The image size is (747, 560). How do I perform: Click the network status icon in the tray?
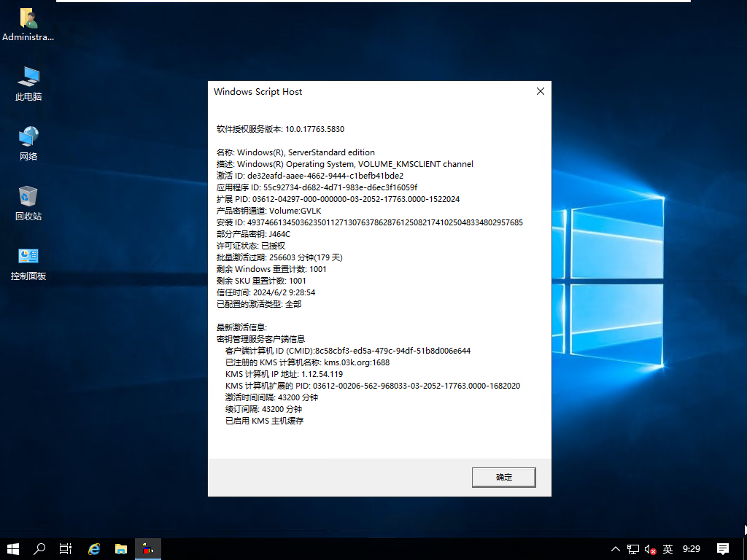pos(632,549)
